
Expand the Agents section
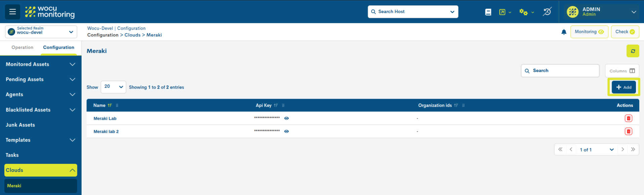tap(41, 94)
